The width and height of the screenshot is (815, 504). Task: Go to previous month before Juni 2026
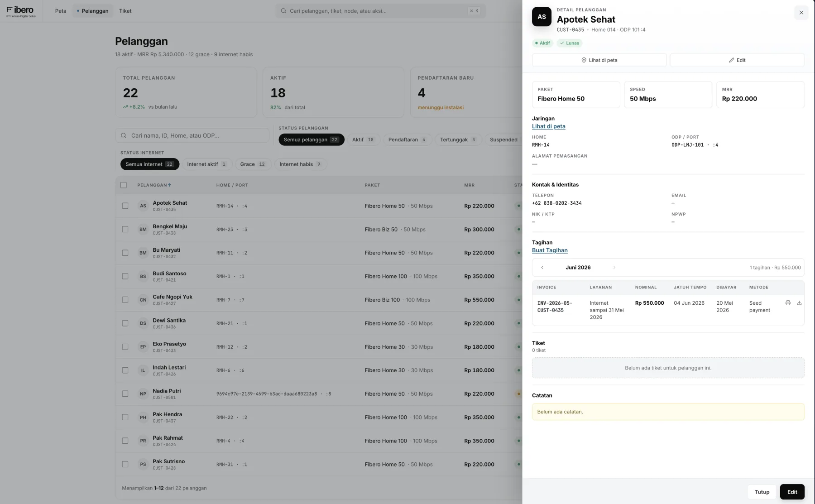pos(542,268)
